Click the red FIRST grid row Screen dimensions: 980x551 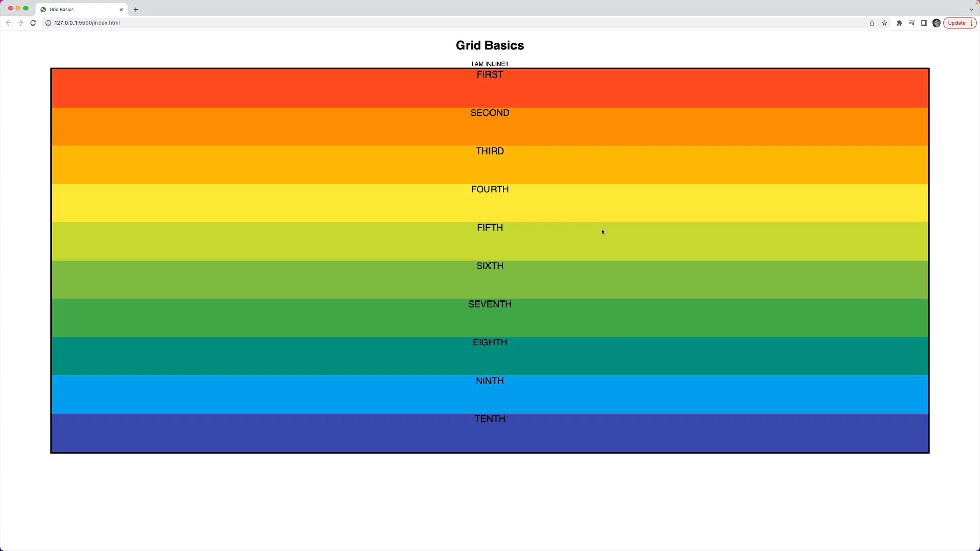click(489, 88)
